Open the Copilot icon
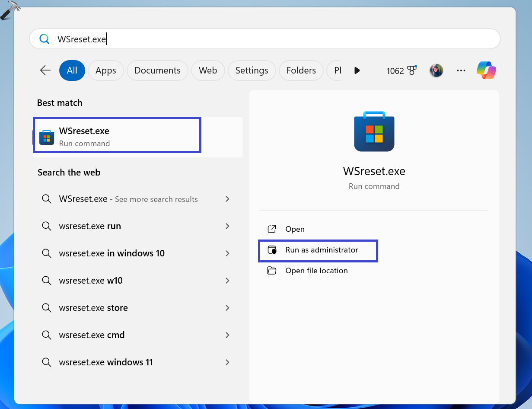532x409 pixels. [x=486, y=70]
